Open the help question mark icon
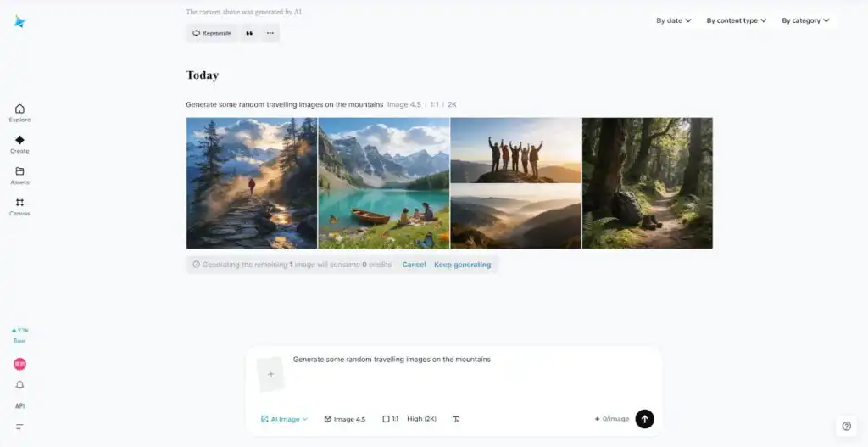Screen dimensions: 868x447 846,426
